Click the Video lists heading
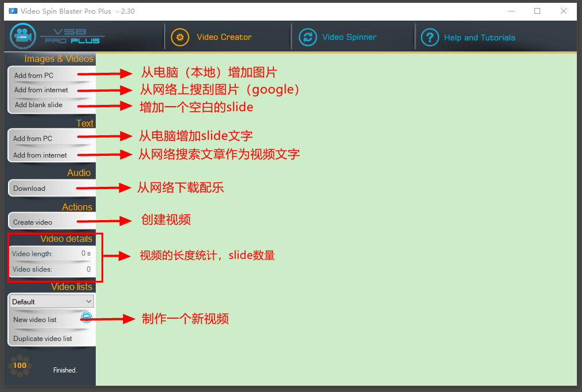Screen dimensions: 582x392 point(72,287)
